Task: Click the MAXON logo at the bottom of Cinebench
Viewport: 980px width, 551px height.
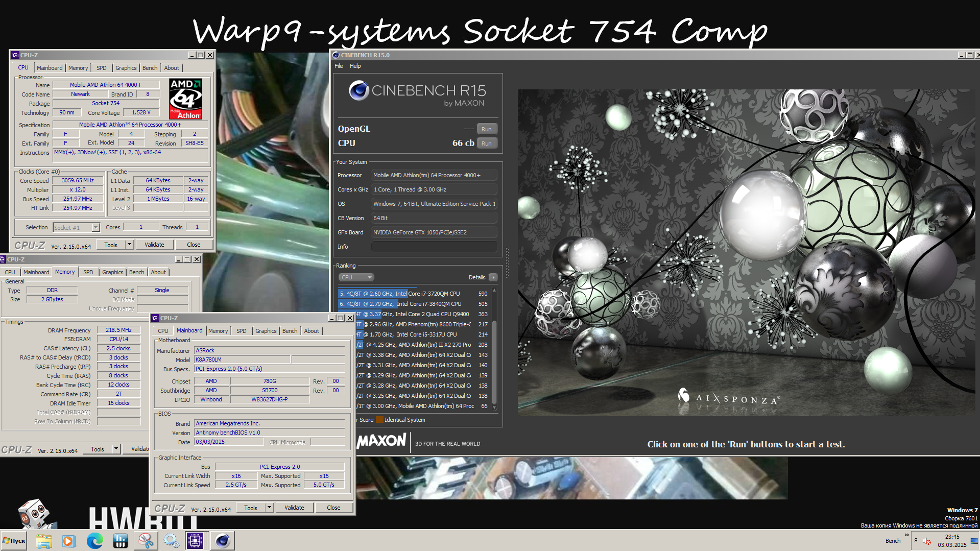Action: 381,441
